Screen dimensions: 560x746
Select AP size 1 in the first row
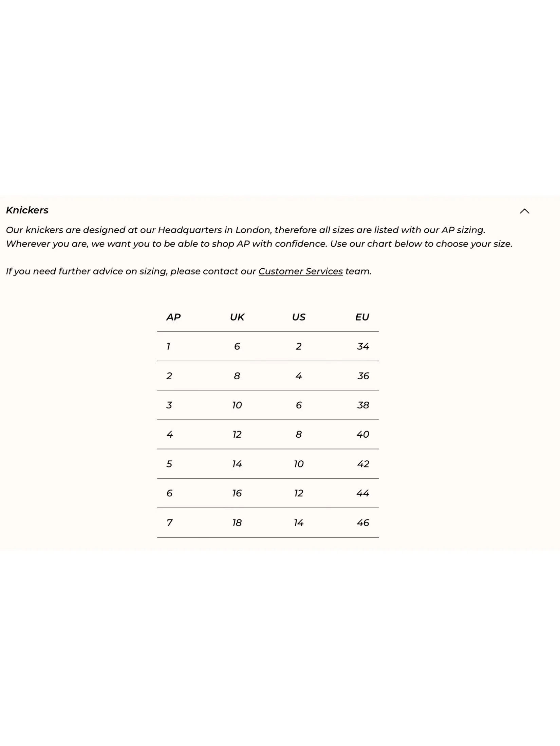click(x=168, y=346)
